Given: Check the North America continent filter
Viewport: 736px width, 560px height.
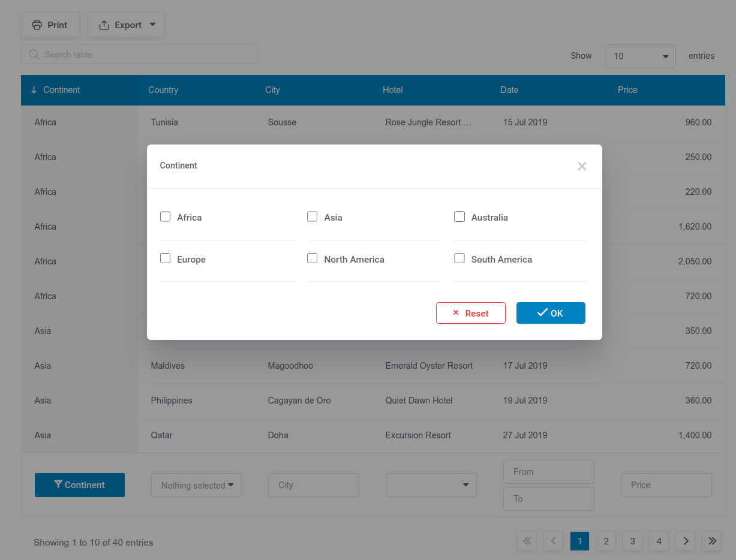Looking at the screenshot, I should click(312, 258).
